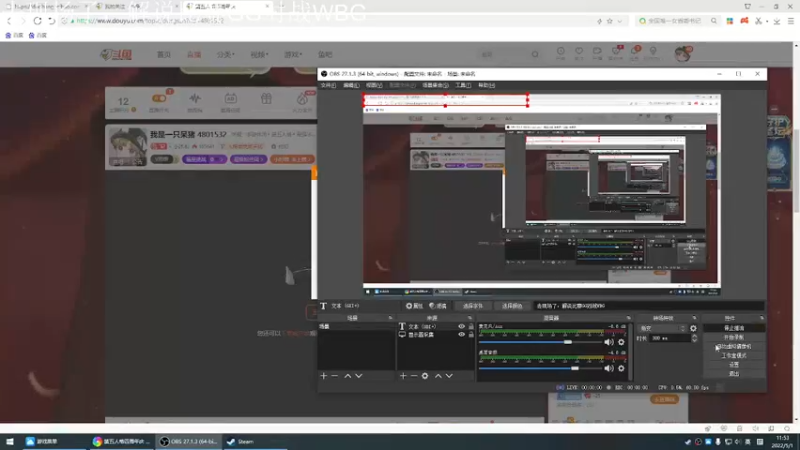Open the 视图 menu in OBS
800x450 pixels.
click(x=374, y=85)
